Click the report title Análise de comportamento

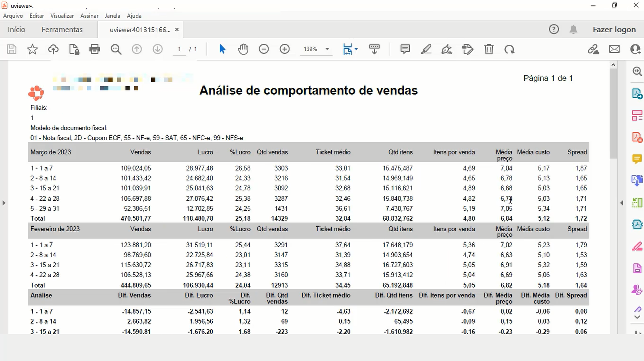tap(308, 90)
